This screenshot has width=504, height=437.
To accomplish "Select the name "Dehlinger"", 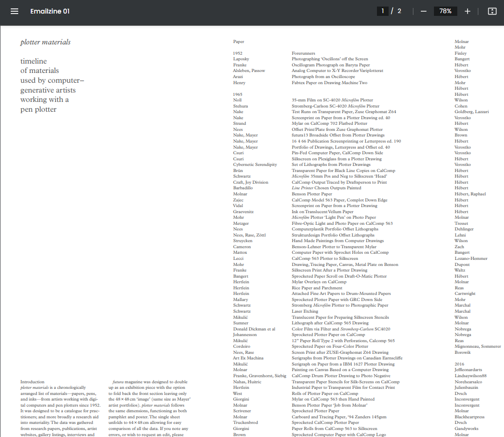I will tap(464, 229).
